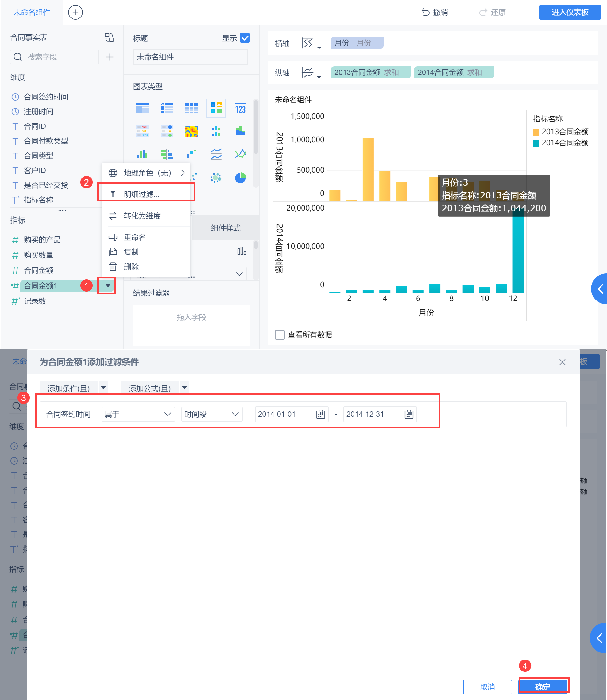
Task: Select the pie chart type icon
Action: click(x=240, y=178)
